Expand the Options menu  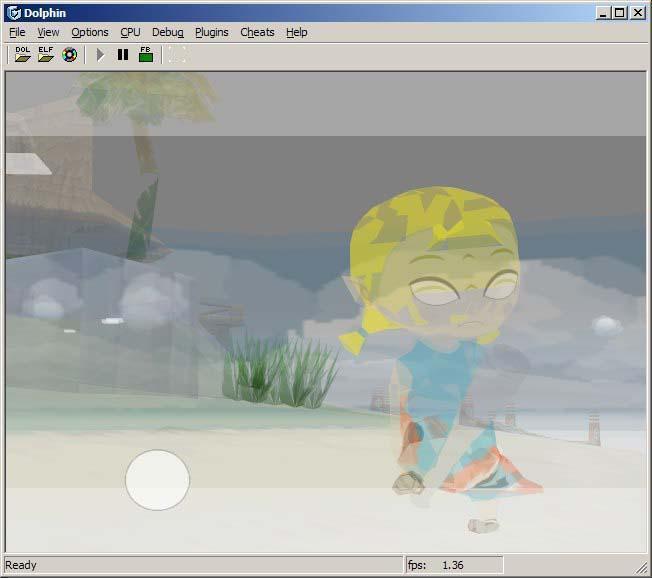(x=89, y=32)
